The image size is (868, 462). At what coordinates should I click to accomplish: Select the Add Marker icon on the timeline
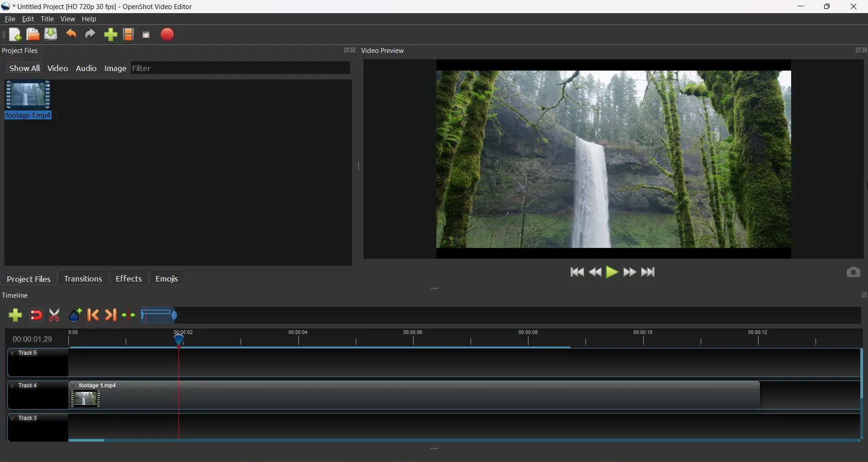pyautogui.click(x=75, y=315)
